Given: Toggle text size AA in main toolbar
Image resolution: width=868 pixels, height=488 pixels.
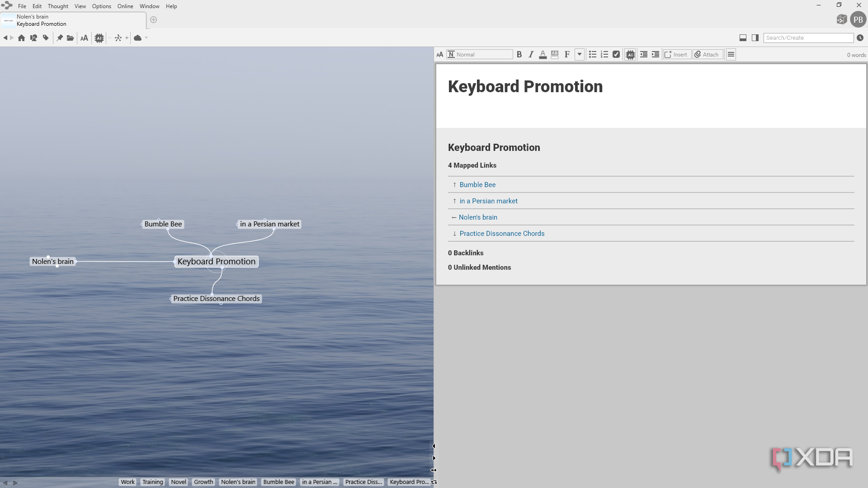Looking at the screenshot, I should point(84,38).
